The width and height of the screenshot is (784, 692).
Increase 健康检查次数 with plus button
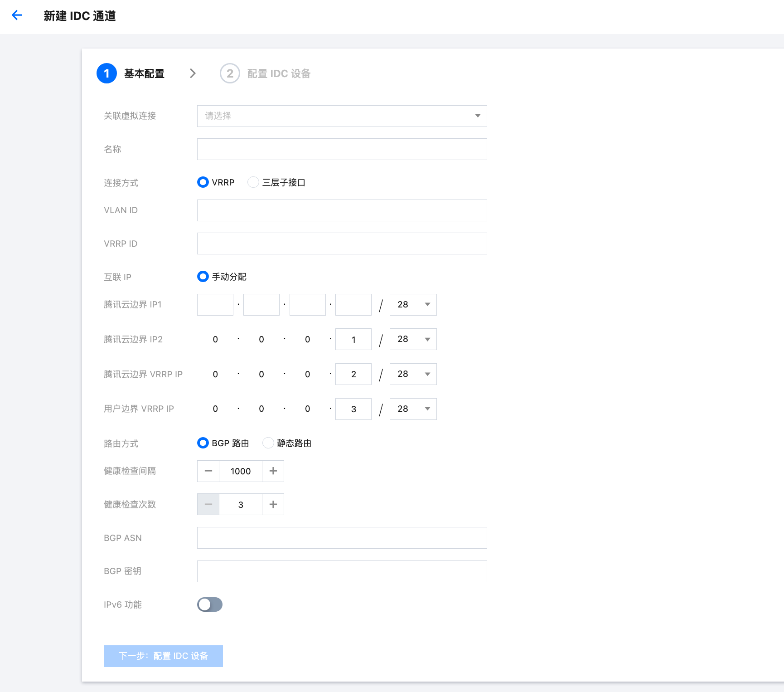tap(273, 504)
